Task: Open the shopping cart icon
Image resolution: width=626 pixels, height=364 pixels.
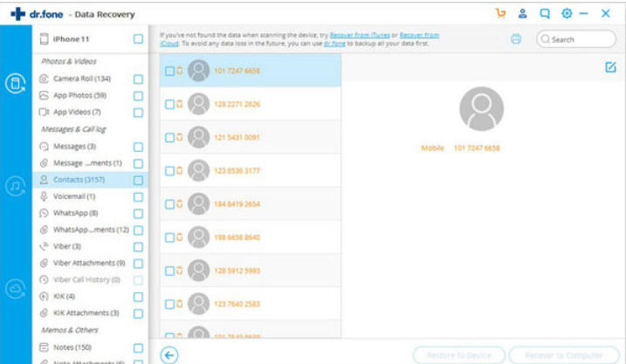Action: point(500,14)
